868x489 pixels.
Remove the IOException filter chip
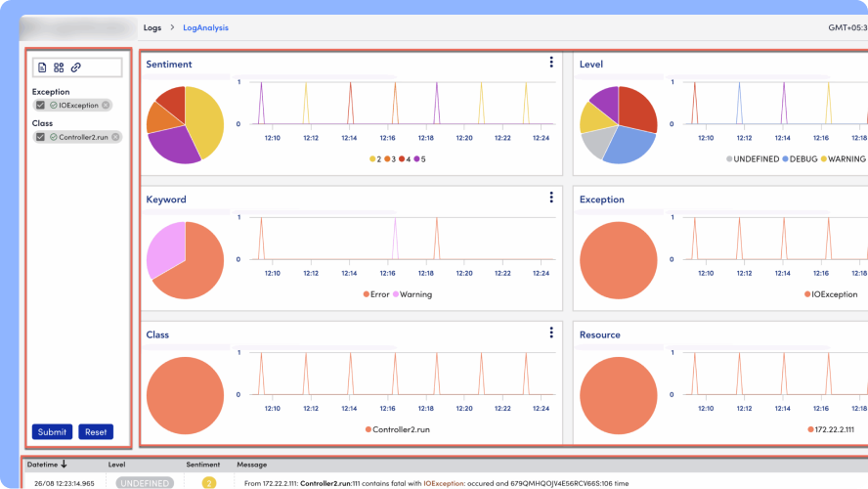(x=106, y=106)
